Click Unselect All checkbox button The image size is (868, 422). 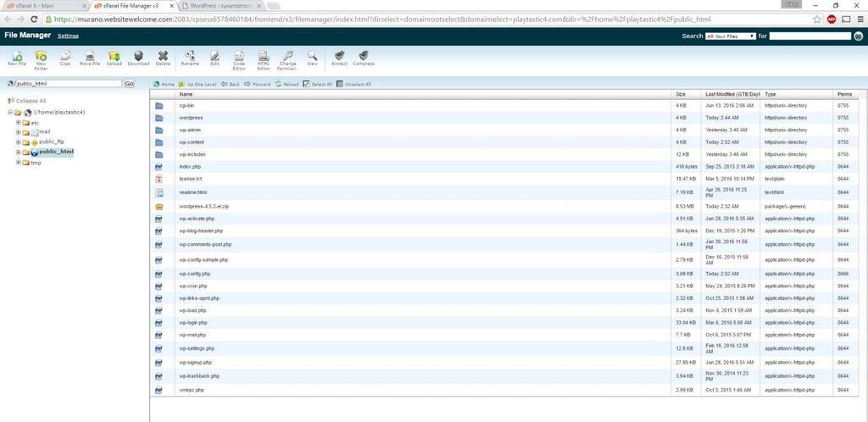(353, 84)
